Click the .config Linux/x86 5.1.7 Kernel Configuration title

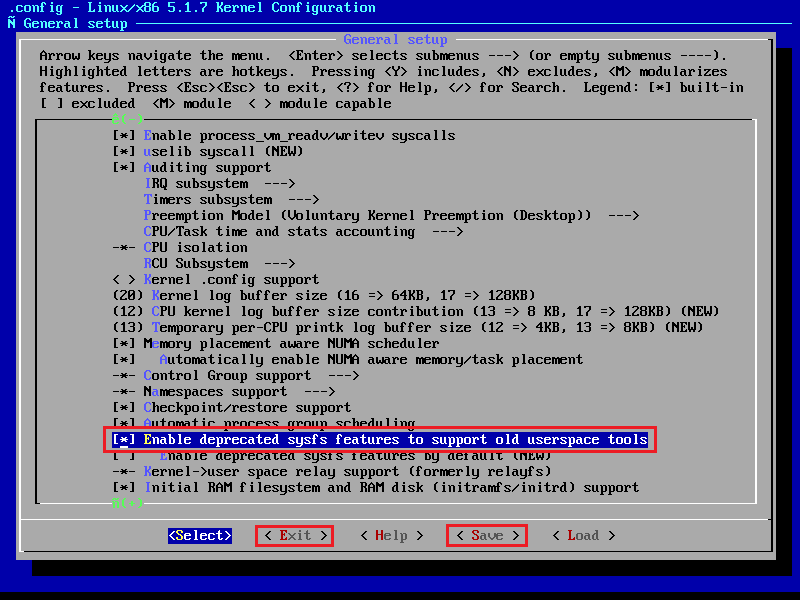pyautogui.click(x=192, y=8)
